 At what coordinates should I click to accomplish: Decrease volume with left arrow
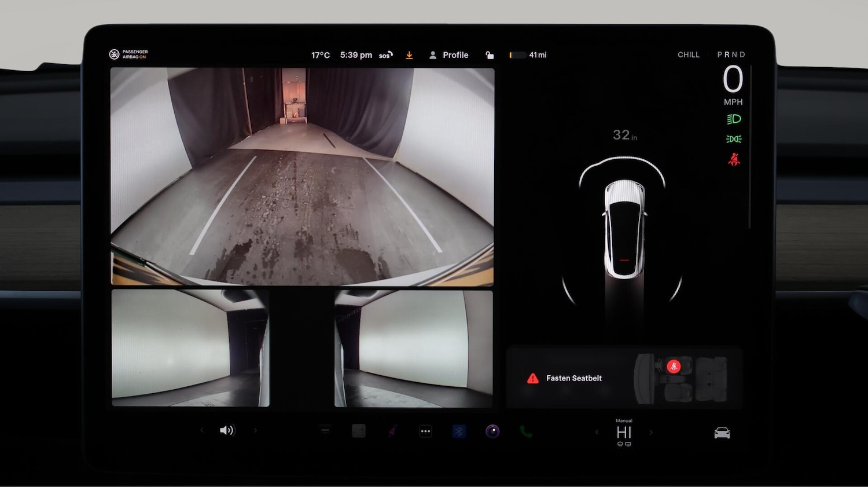202,430
